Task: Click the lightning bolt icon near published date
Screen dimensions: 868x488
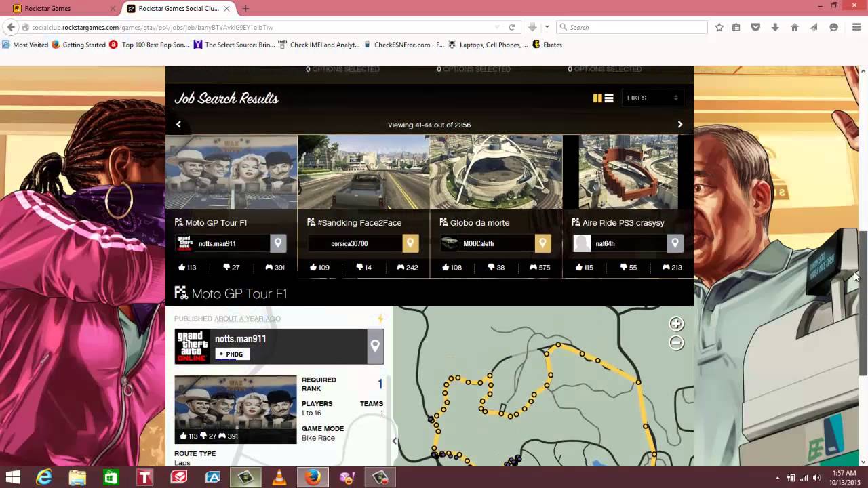Action: click(380, 319)
